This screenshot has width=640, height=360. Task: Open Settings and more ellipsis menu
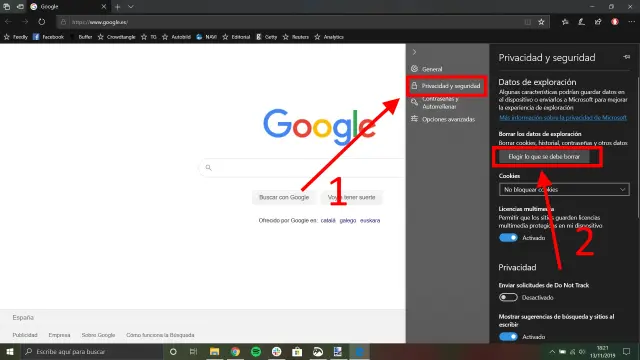pyautogui.click(x=631, y=22)
